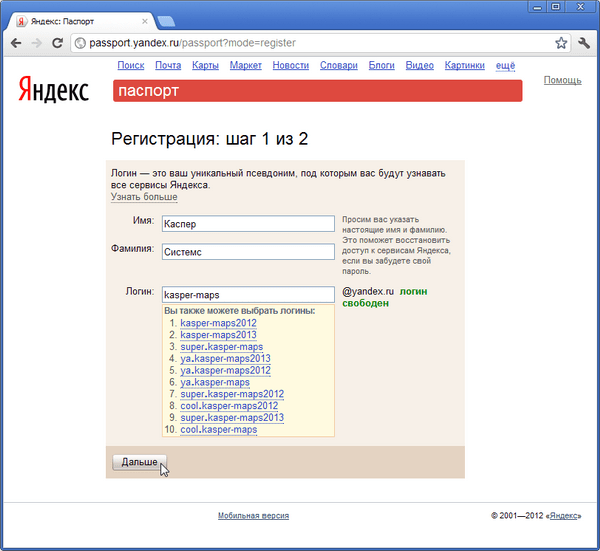This screenshot has height=551, width=600.
Task: Focus the Логин input field
Action: click(x=248, y=295)
